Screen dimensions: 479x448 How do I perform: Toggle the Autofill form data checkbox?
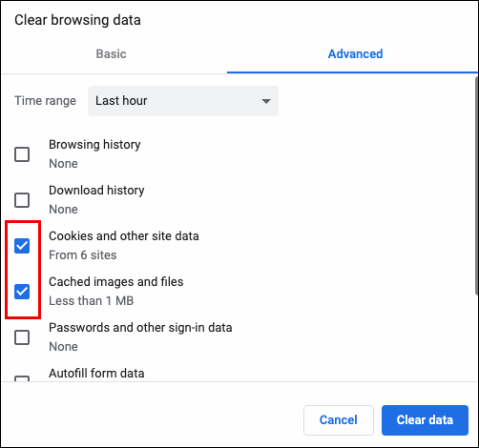tap(22, 378)
